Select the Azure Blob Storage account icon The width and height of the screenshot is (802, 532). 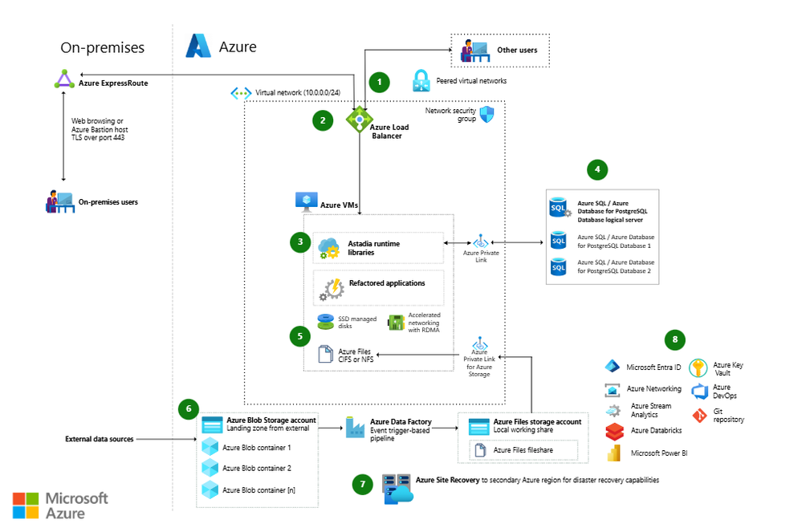[x=212, y=424]
